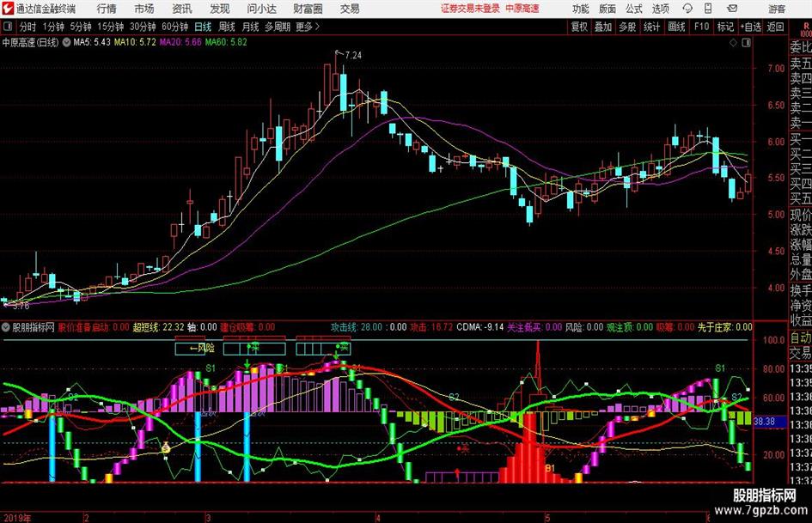Open the 功能 menu
This screenshot has height=523, width=812.
coord(581,9)
